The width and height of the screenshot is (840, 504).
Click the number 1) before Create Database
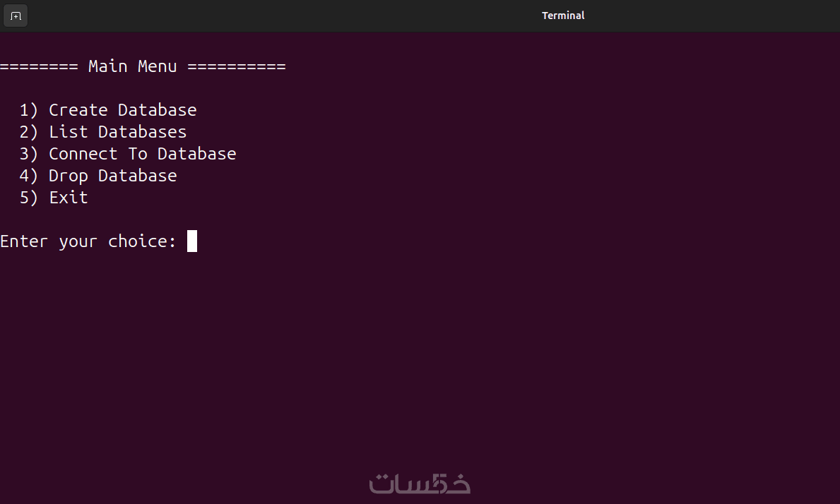[x=29, y=110]
